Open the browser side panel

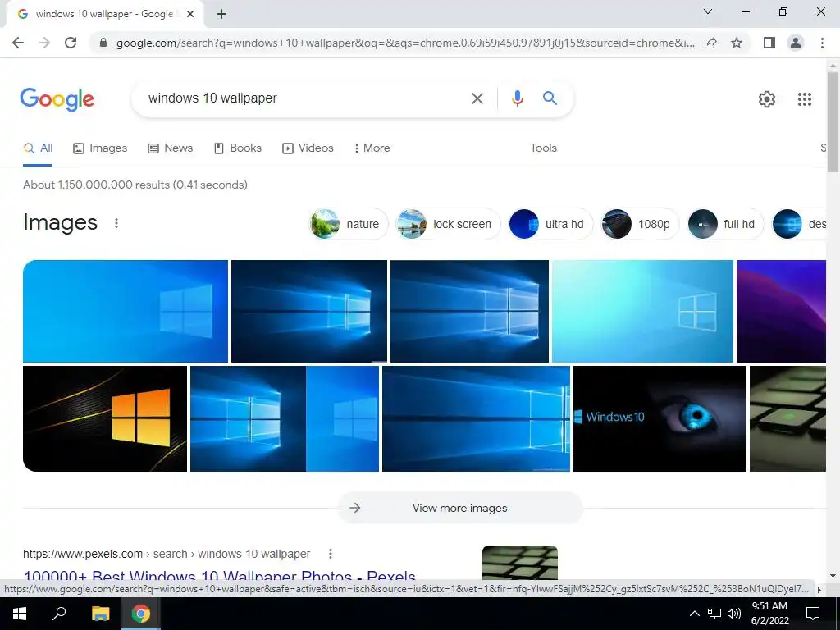coord(769,43)
